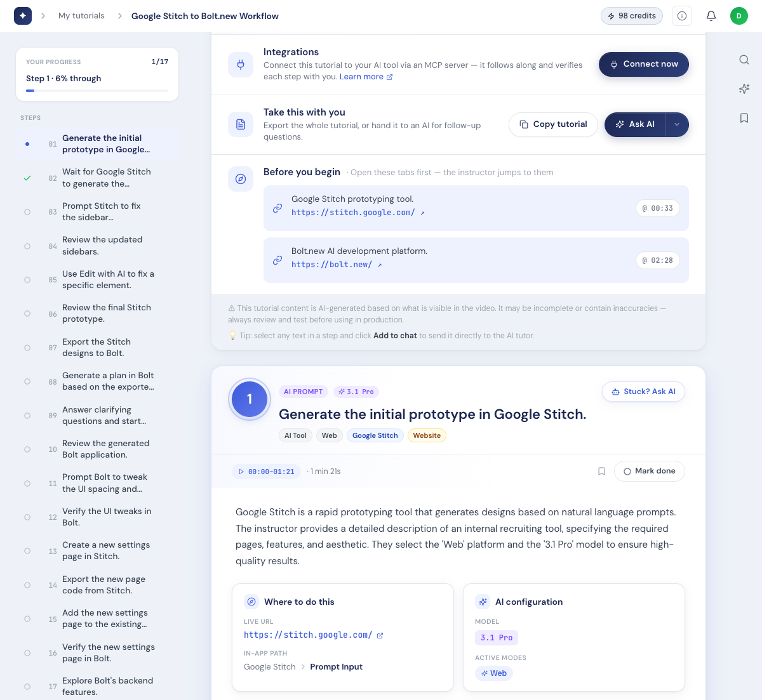The image size is (762, 700).
Task: Click the compass icon in Where to do this
Action: tap(251, 602)
